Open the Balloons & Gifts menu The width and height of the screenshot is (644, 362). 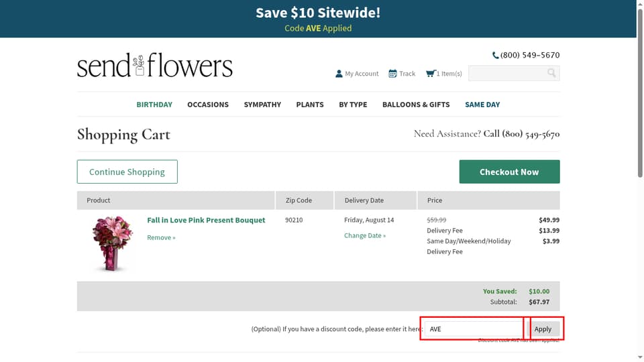click(x=416, y=105)
